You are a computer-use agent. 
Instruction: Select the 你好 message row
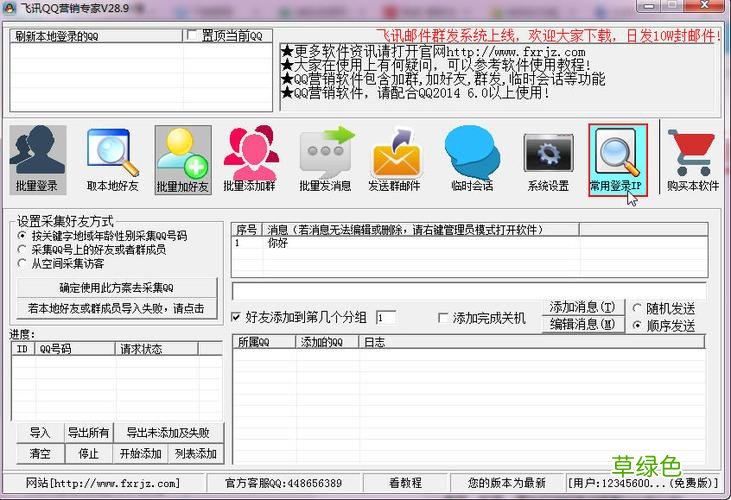(x=469, y=243)
